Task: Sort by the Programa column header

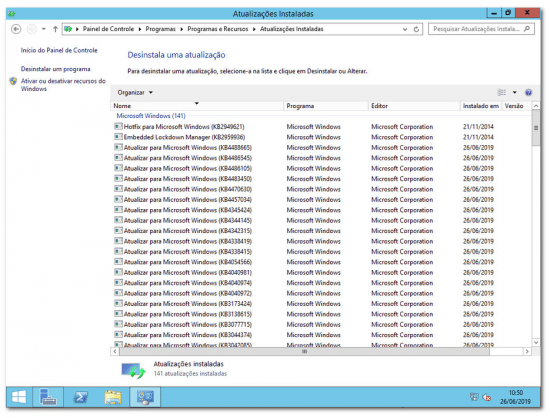Action: (x=326, y=106)
